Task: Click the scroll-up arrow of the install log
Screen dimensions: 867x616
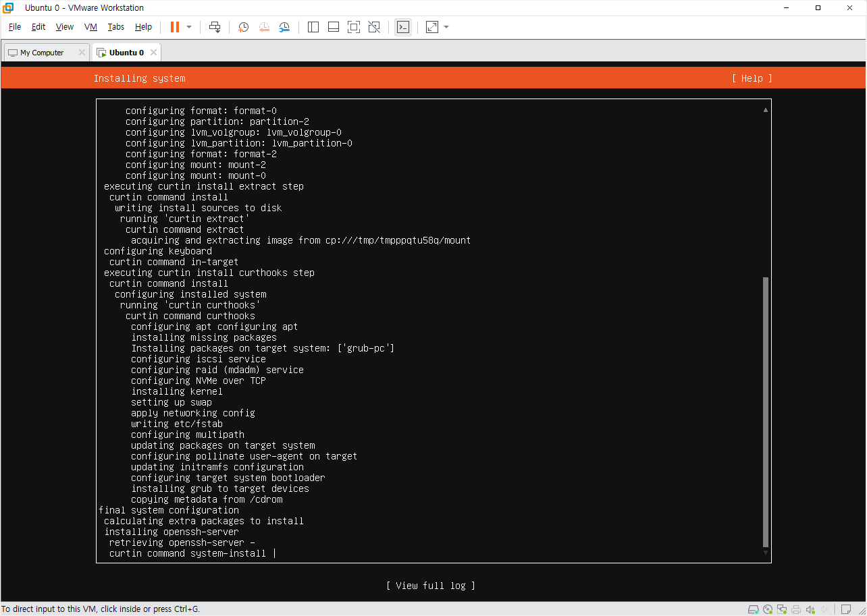Action: pyautogui.click(x=766, y=109)
